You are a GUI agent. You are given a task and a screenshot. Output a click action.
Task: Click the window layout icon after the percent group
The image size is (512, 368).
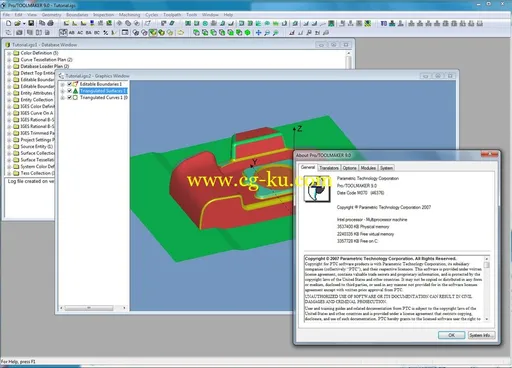(x=125, y=33)
